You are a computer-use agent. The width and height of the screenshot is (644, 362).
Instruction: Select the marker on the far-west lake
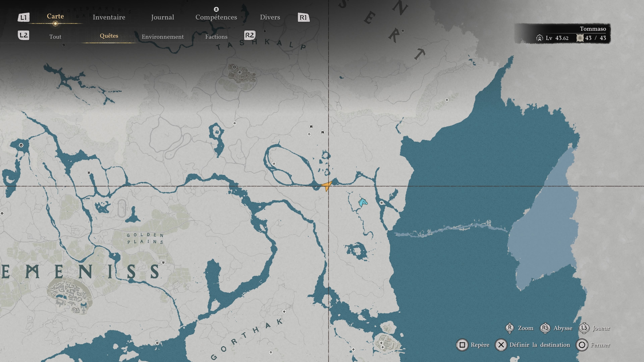tap(21, 145)
